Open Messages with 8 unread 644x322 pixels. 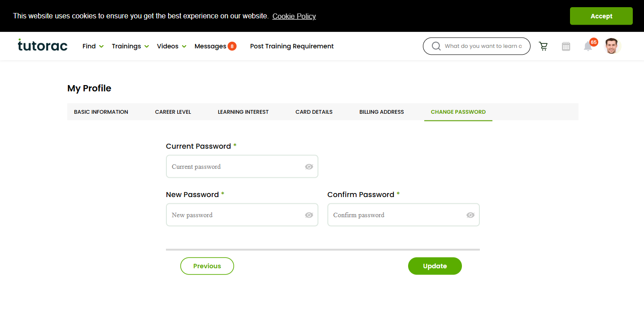click(x=215, y=46)
